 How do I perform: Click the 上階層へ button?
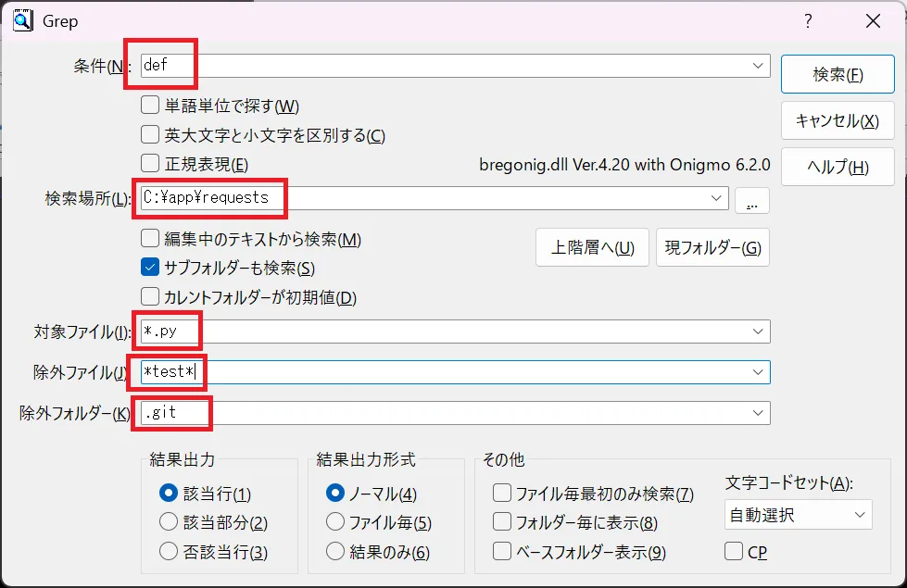[592, 247]
